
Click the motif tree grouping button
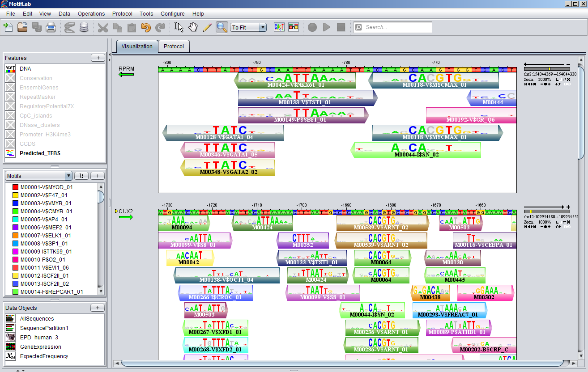click(81, 176)
